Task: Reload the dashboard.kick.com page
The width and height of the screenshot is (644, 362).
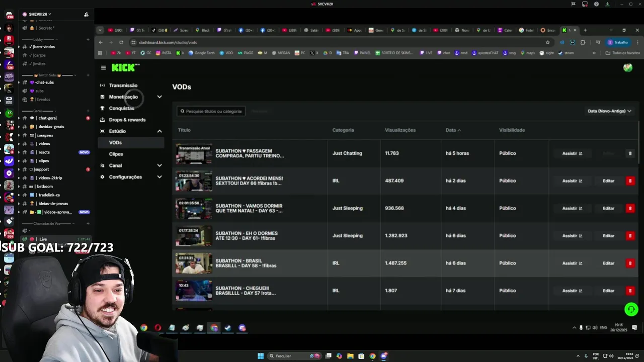Action: click(x=121, y=42)
